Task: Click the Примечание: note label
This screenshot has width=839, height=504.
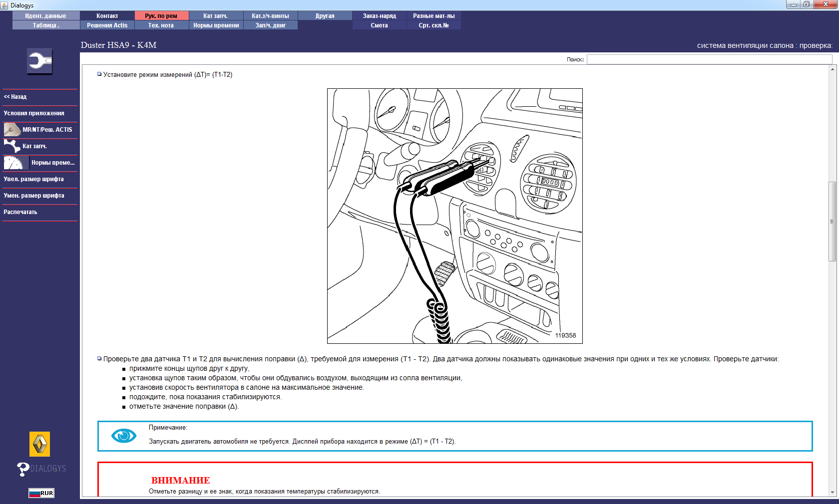Action: [x=168, y=428]
